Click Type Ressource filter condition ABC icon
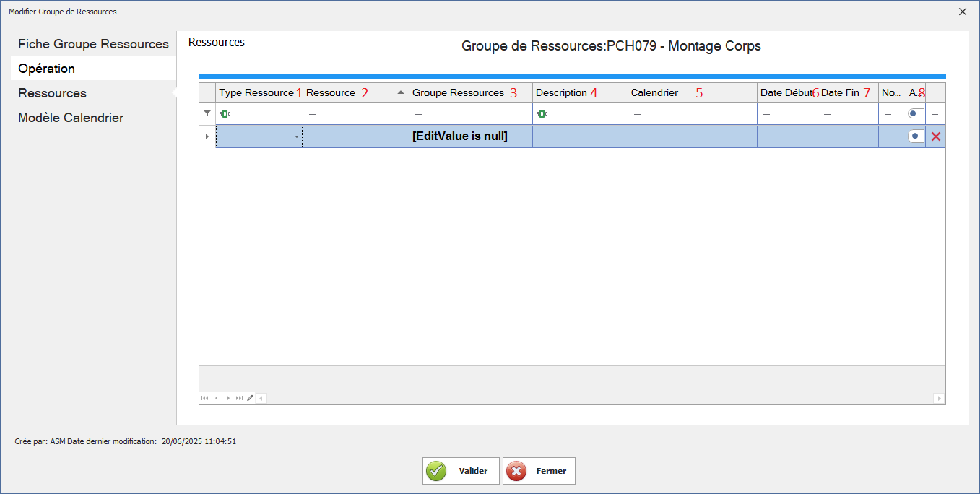 pos(225,113)
